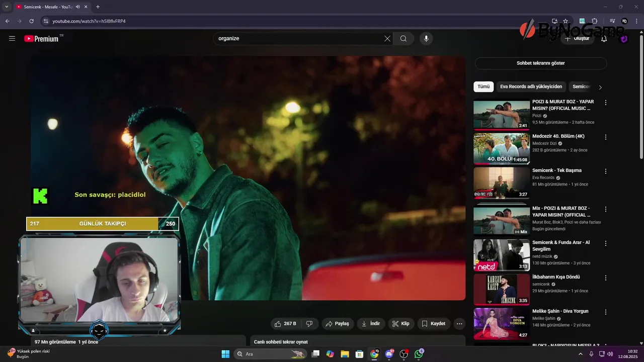
Task: Open Semicenk - Tek Başıma thumbnail
Action: (x=502, y=183)
